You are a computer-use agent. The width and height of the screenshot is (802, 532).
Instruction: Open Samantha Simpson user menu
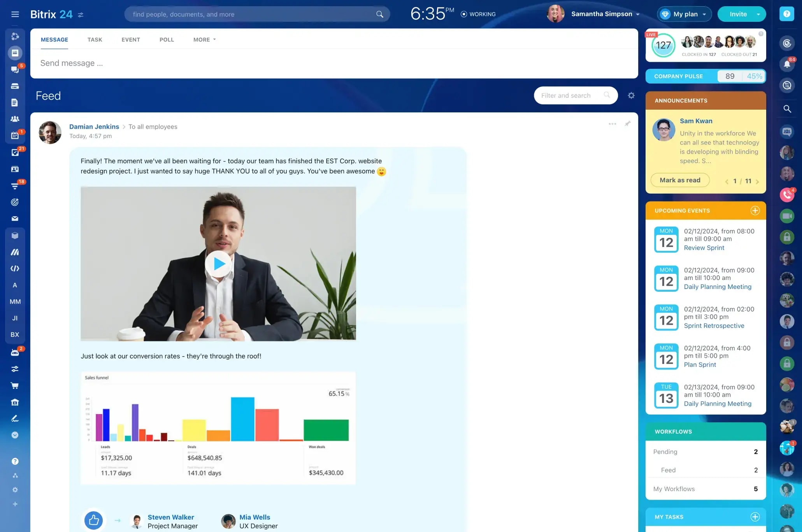602,14
